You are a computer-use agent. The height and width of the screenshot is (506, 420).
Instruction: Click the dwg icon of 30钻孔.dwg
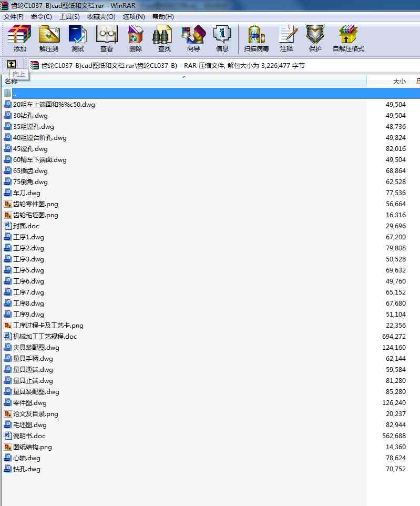[8, 116]
